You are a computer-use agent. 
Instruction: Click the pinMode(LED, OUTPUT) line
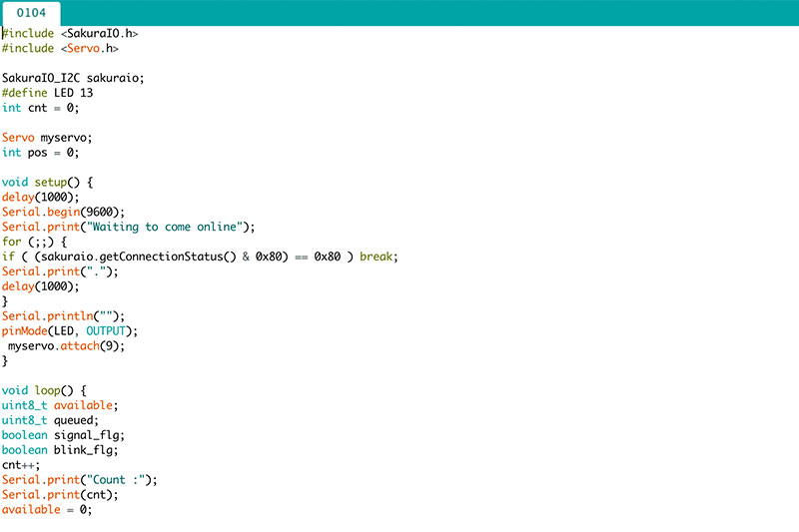click(70, 330)
